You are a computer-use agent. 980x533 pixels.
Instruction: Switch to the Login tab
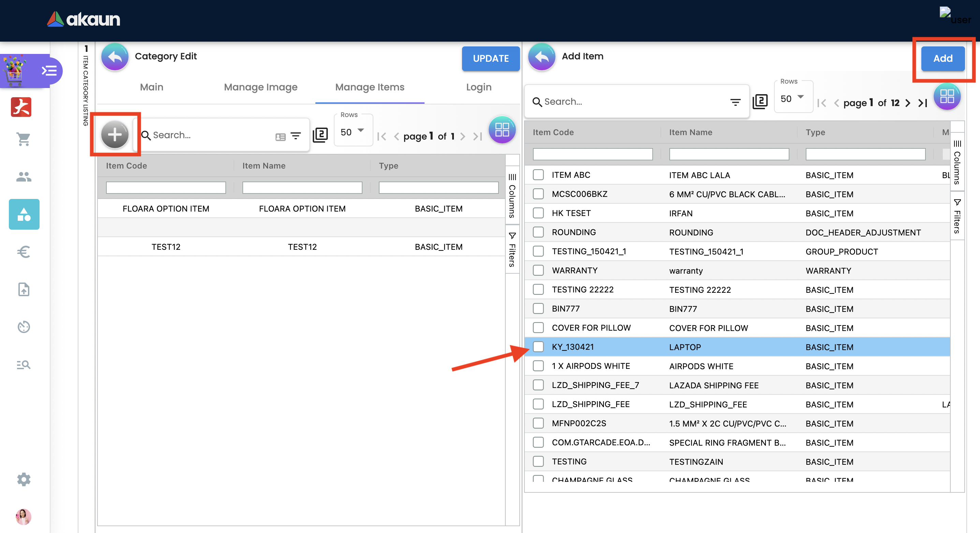(479, 87)
